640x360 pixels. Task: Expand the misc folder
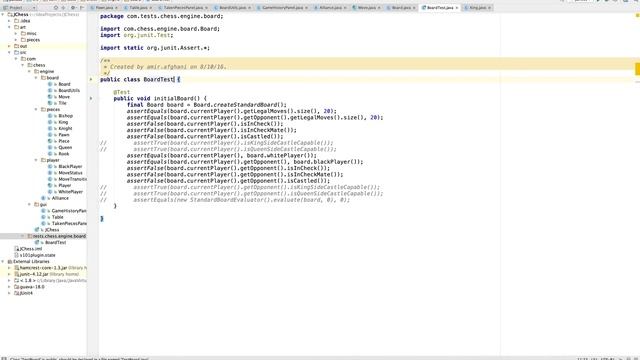click(16, 33)
